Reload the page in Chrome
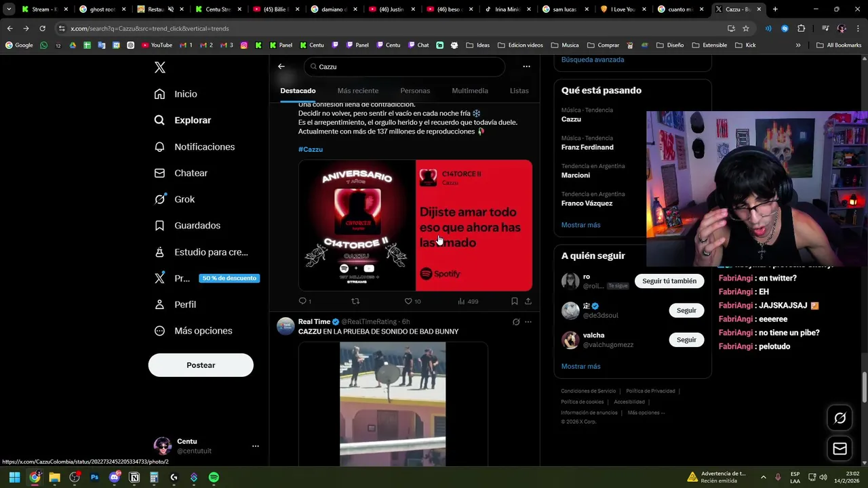 click(x=42, y=28)
